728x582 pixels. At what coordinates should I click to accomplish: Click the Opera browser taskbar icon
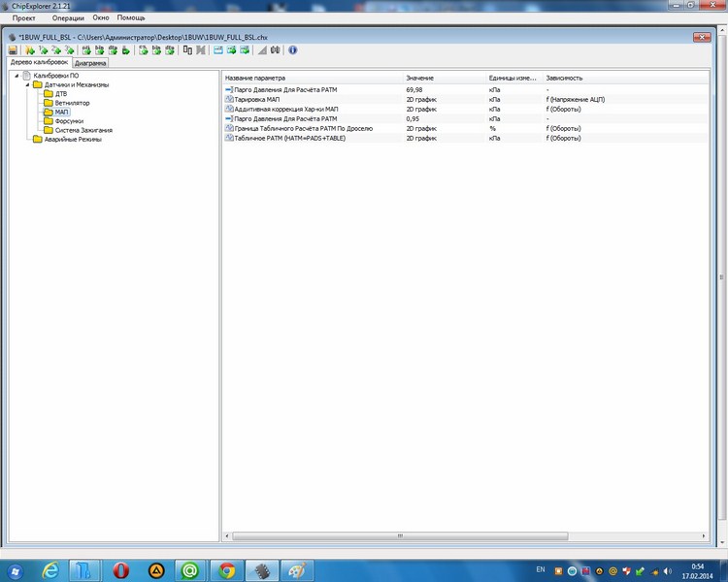(x=121, y=569)
